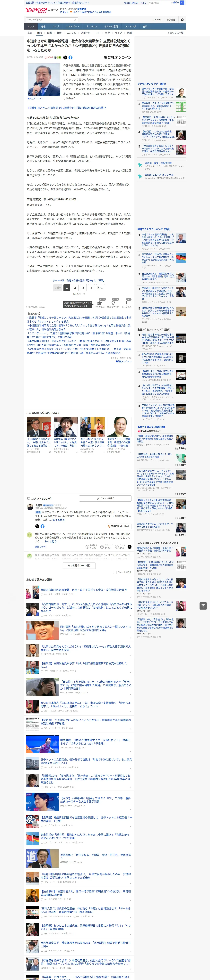Click the blue web search magnifier button
This screenshot has width=210, height=980.
(x=182, y=3)
